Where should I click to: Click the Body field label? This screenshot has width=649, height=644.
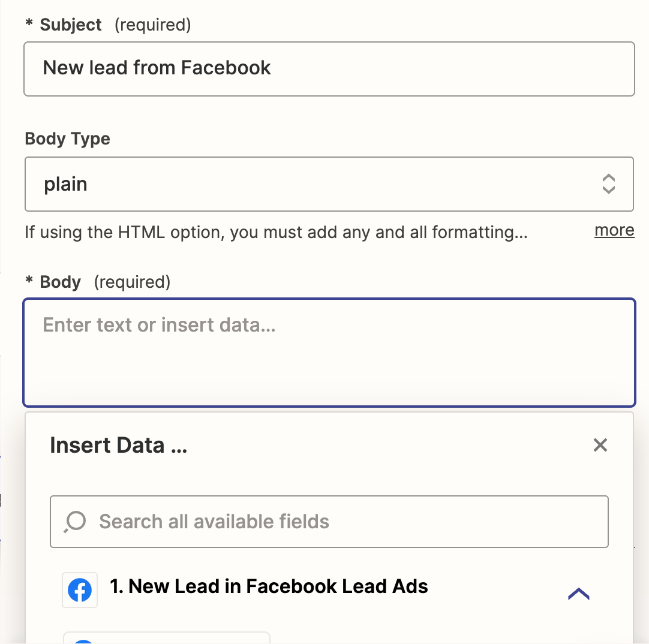[x=60, y=282]
